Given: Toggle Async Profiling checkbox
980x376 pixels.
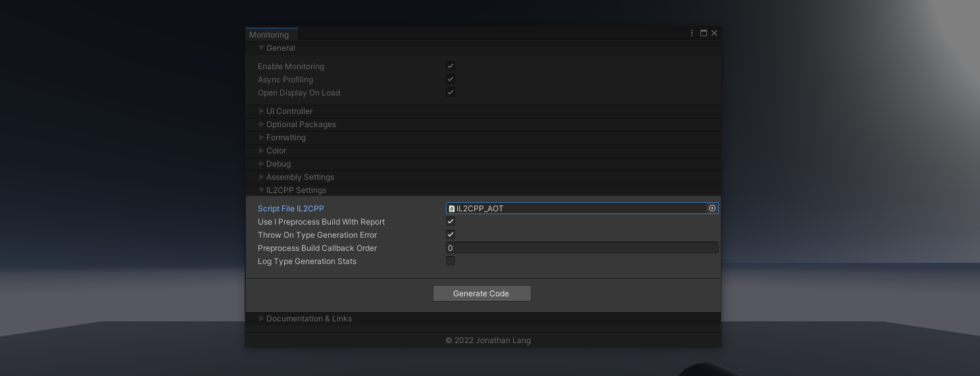Looking at the screenshot, I should (451, 79).
